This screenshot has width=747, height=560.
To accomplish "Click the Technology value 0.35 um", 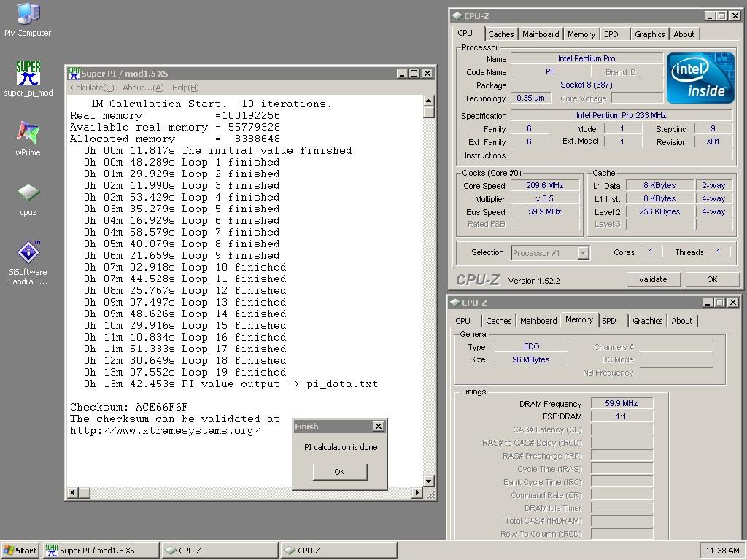I will 531,98.
